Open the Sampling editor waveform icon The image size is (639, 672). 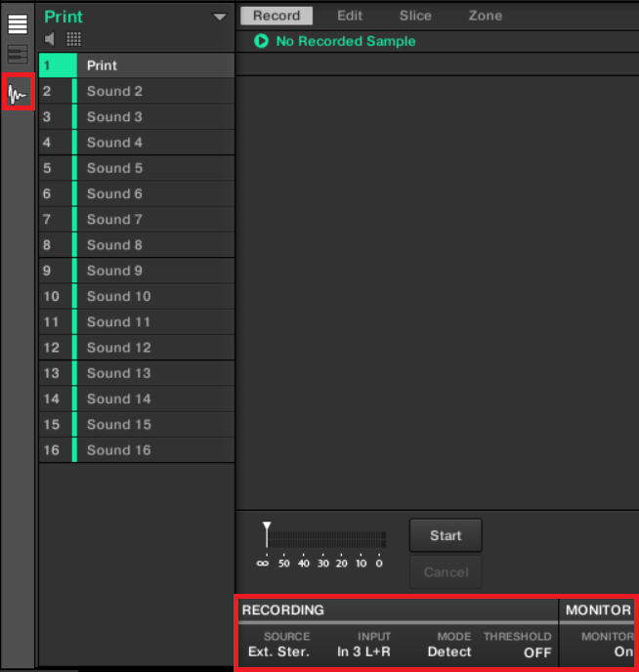point(18,93)
